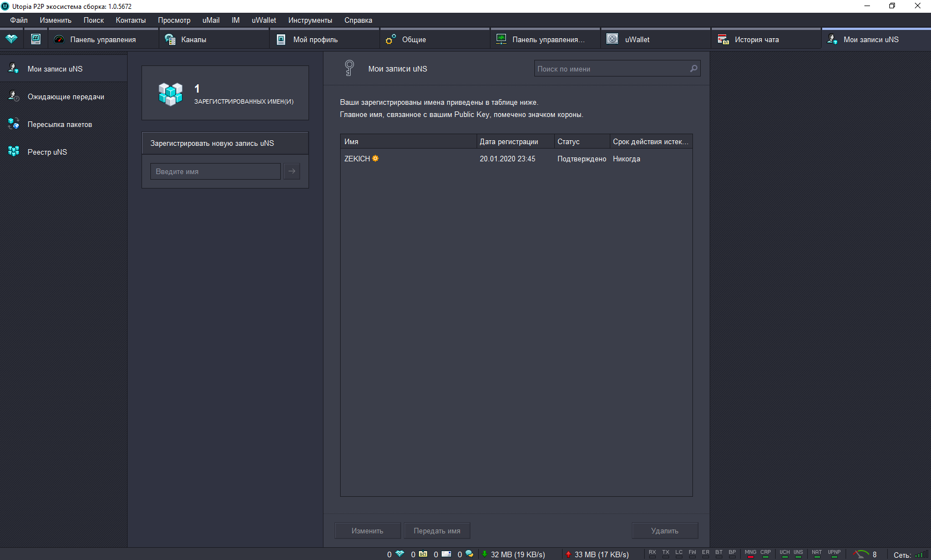Click Ожидающие передачи sidebar icon

point(13,96)
